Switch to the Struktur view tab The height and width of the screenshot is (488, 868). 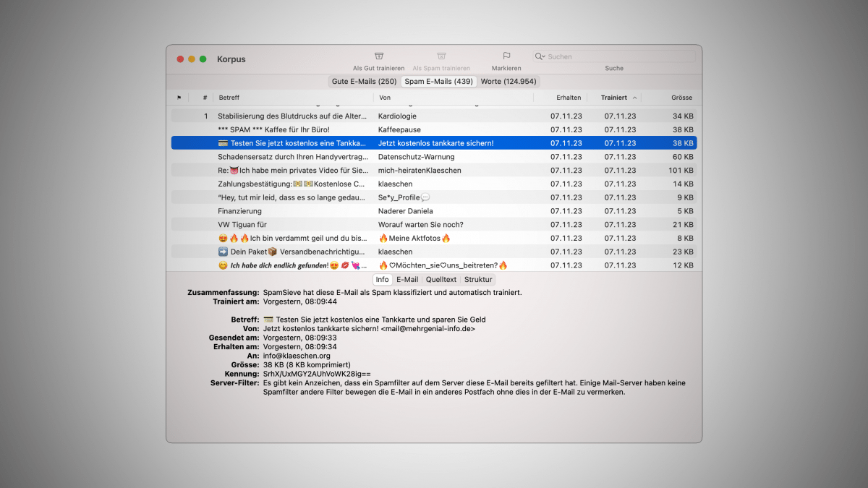[x=478, y=280]
